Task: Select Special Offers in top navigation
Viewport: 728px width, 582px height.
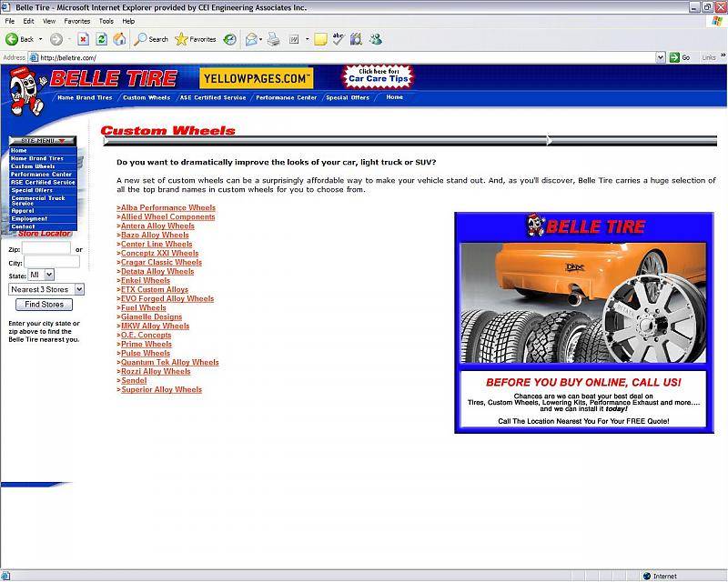Action: (348, 97)
